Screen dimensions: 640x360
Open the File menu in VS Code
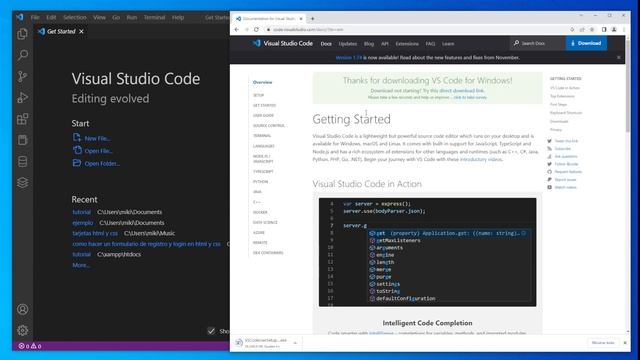point(35,18)
